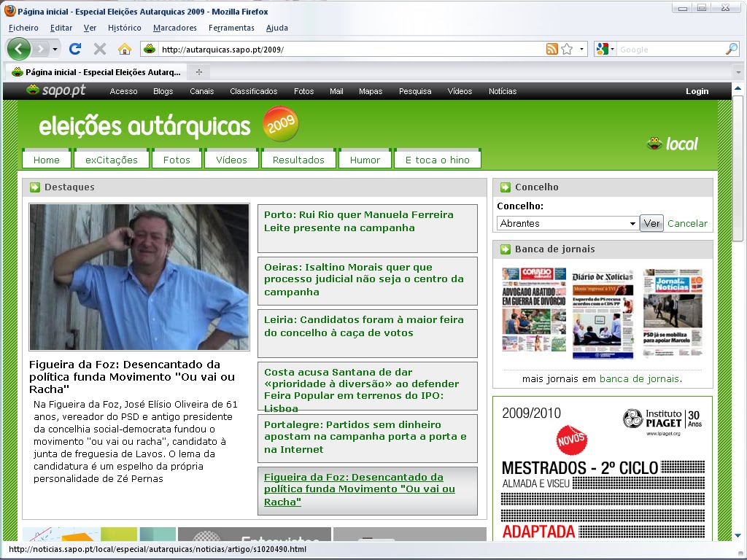Open Fotos in the black SAPO bar
The width and height of the screenshot is (747, 560).
click(x=303, y=91)
